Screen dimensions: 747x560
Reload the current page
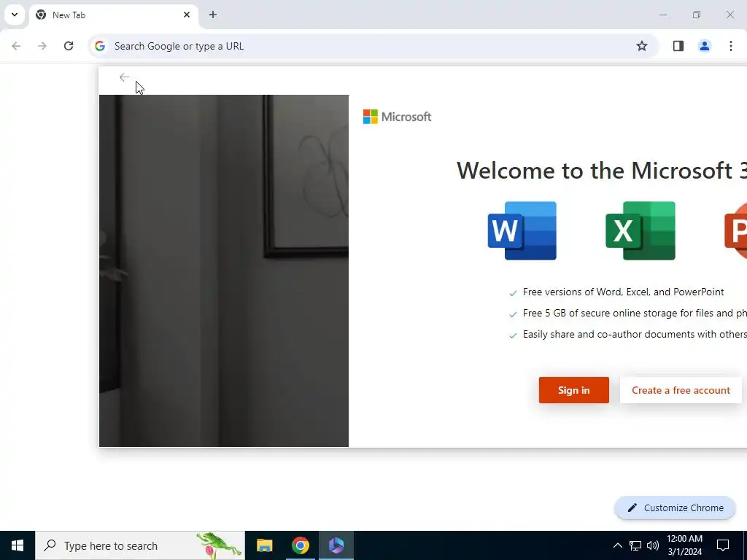pyautogui.click(x=69, y=46)
